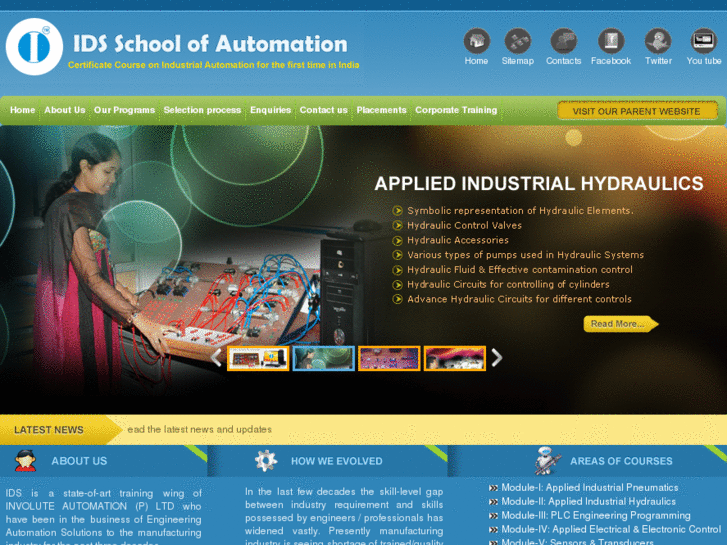Open the You tube icon

pyautogui.click(x=703, y=41)
